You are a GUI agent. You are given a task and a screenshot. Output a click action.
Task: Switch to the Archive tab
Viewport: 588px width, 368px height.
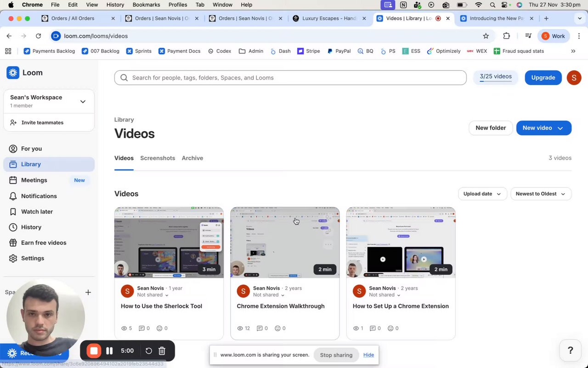click(192, 158)
